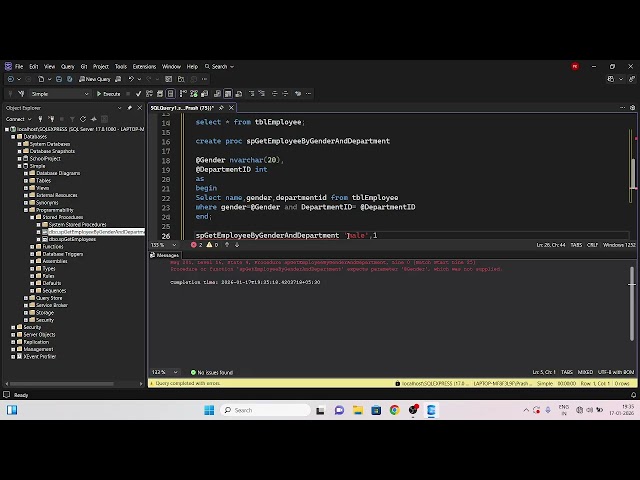Select the dbo.spGetEmployees stored procedure
The image size is (640, 480).
pos(72,239)
